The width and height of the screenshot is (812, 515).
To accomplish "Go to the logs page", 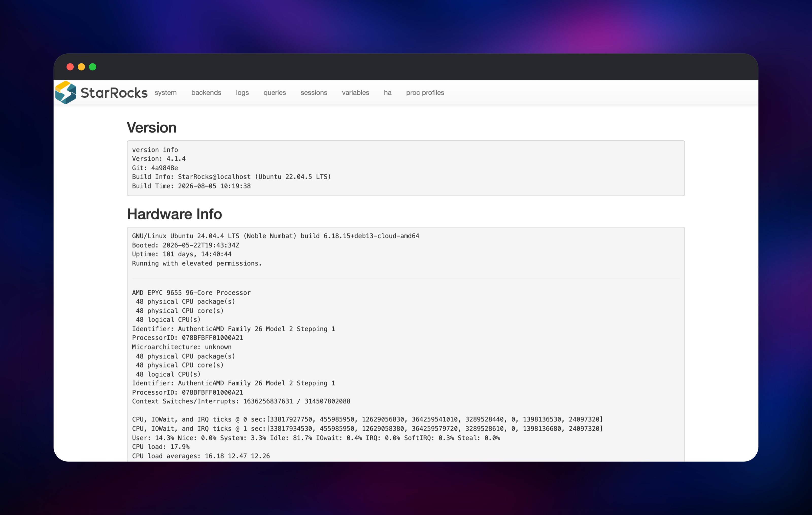I will [x=242, y=93].
